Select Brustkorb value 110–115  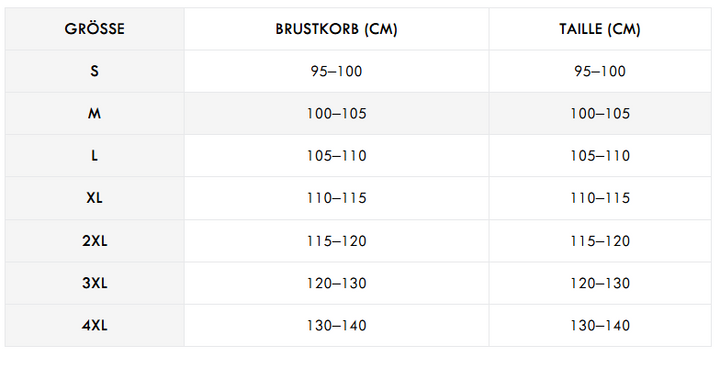coord(337,198)
